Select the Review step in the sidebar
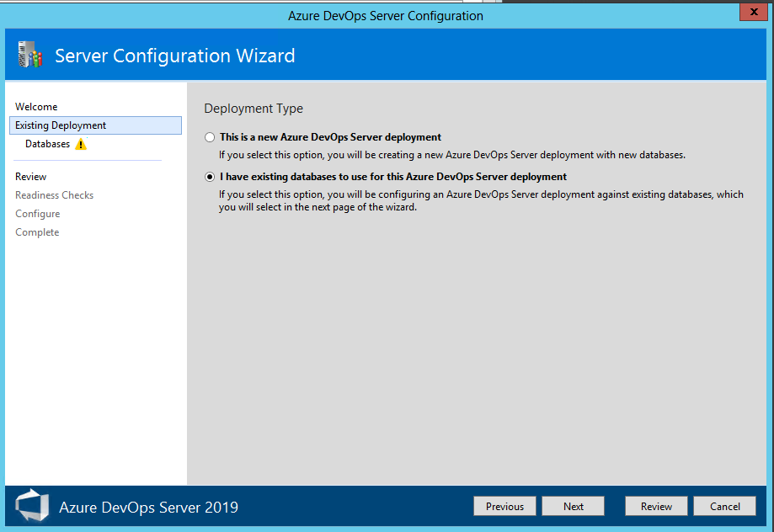This screenshot has height=532, width=774. click(30, 176)
